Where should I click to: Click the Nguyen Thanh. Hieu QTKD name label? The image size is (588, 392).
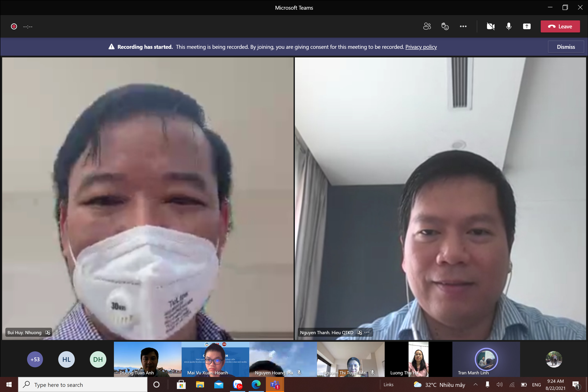tap(326, 332)
